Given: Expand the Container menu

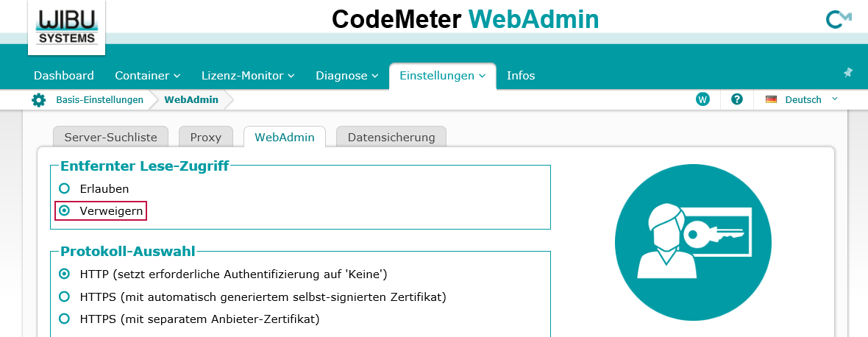Looking at the screenshot, I should tap(148, 75).
